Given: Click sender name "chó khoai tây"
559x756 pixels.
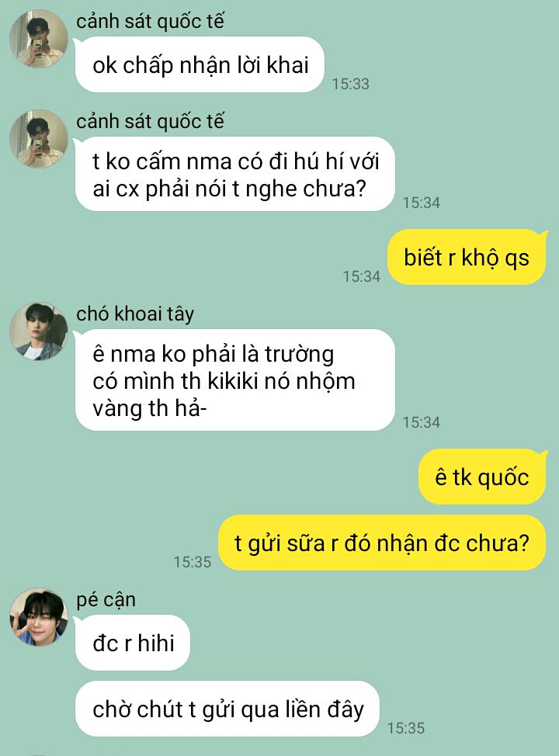Looking at the screenshot, I should pos(135,314).
